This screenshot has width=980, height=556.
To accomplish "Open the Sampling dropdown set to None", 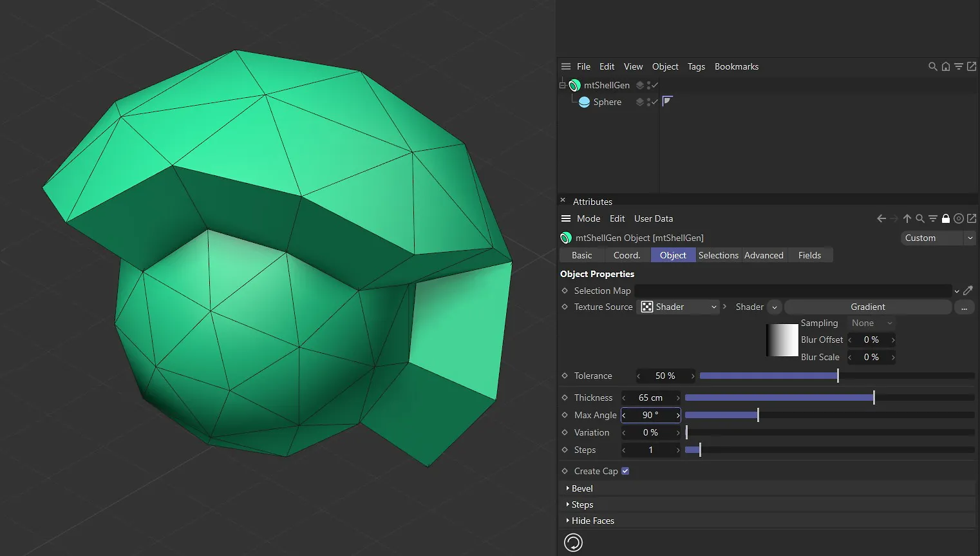I will click(870, 323).
